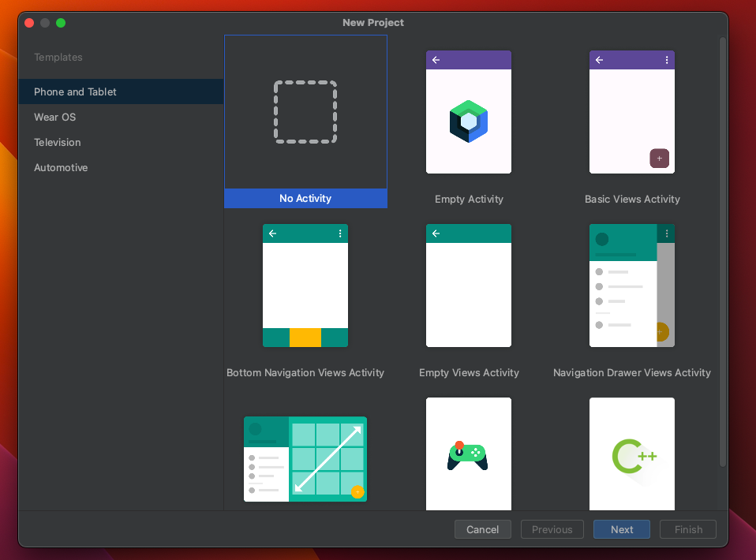Open the Television templates category
Image resolution: width=756 pixels, height=560 pixels.
pos(57,142)
